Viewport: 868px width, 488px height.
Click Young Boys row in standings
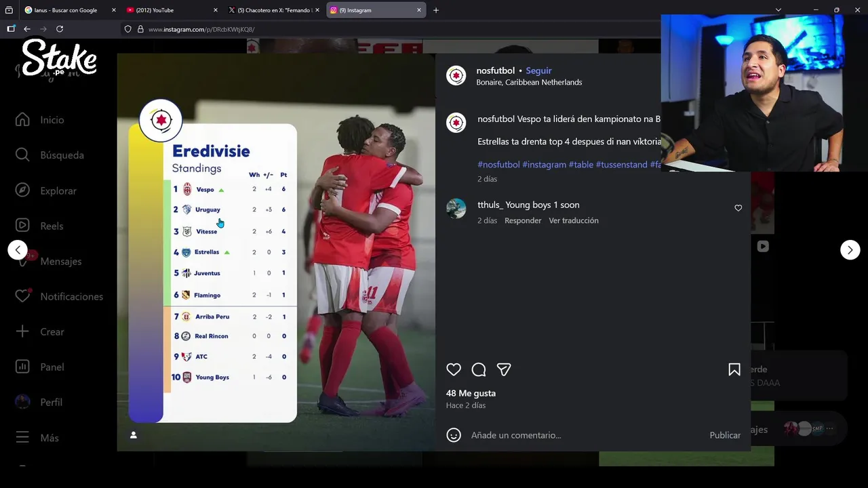point(230,378)
